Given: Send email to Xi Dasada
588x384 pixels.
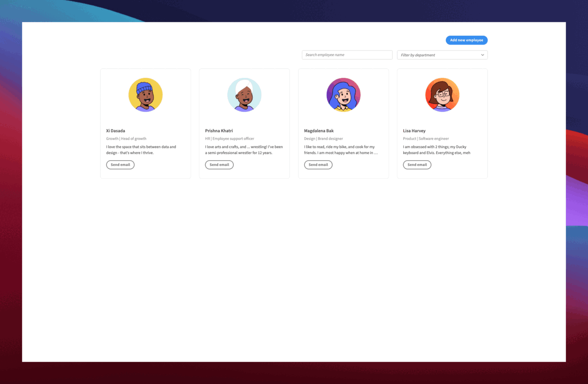Looking at the screenshot, I should pyautogui.click(x=120, y=165).
